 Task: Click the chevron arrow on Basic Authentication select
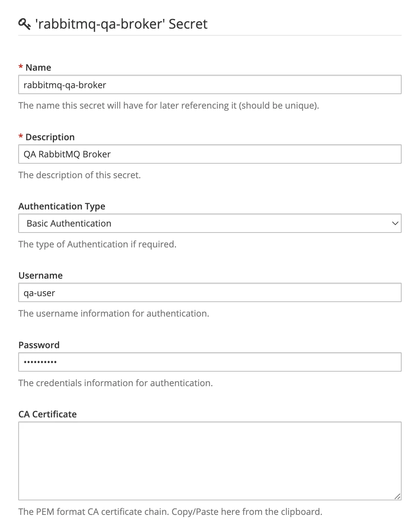pyautogui.click(x=395, y=223)
